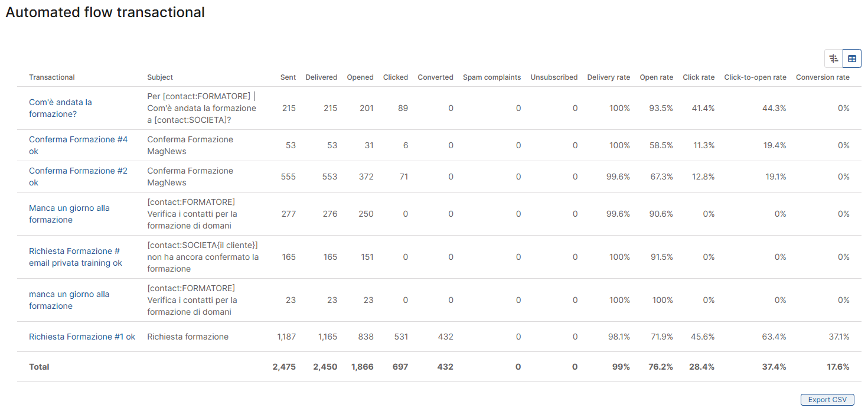This screenshot has height=411, width=868.
Task: Open 'Conferma Formazione #2 ok' link
Action: coord(78,177)
